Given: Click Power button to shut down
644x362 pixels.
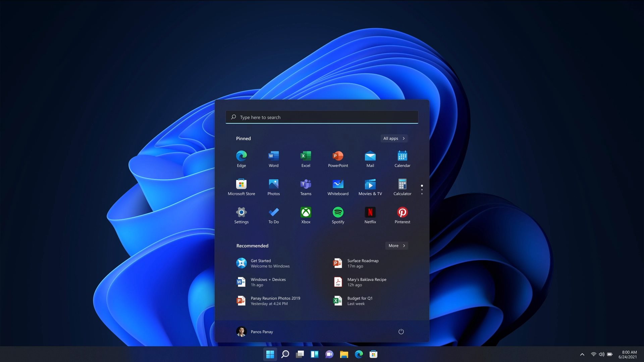Looking at the screenshot, I should click(x=400, y=331).
